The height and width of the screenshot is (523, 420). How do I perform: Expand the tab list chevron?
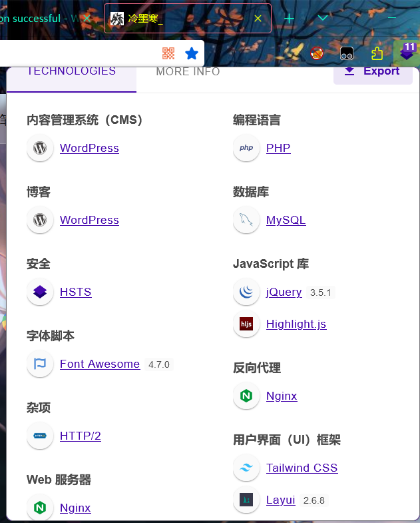point(323,17)
